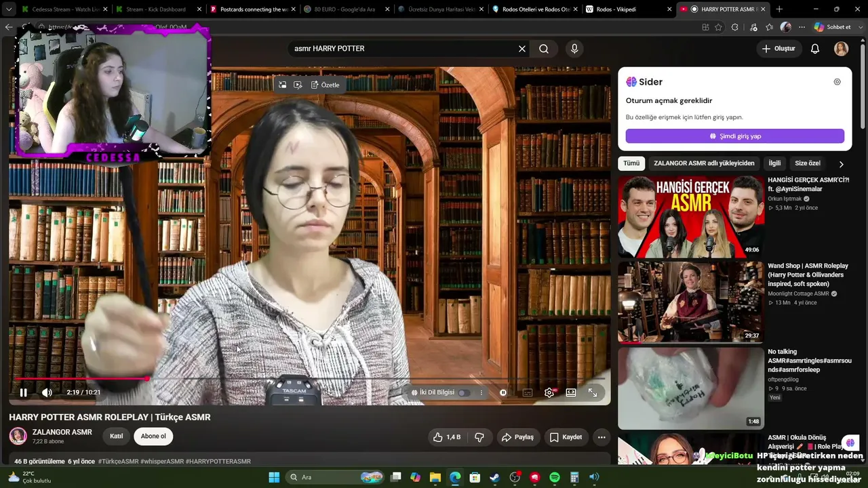Open the video settings gear
Screen dimensions: 868x488
549,392
